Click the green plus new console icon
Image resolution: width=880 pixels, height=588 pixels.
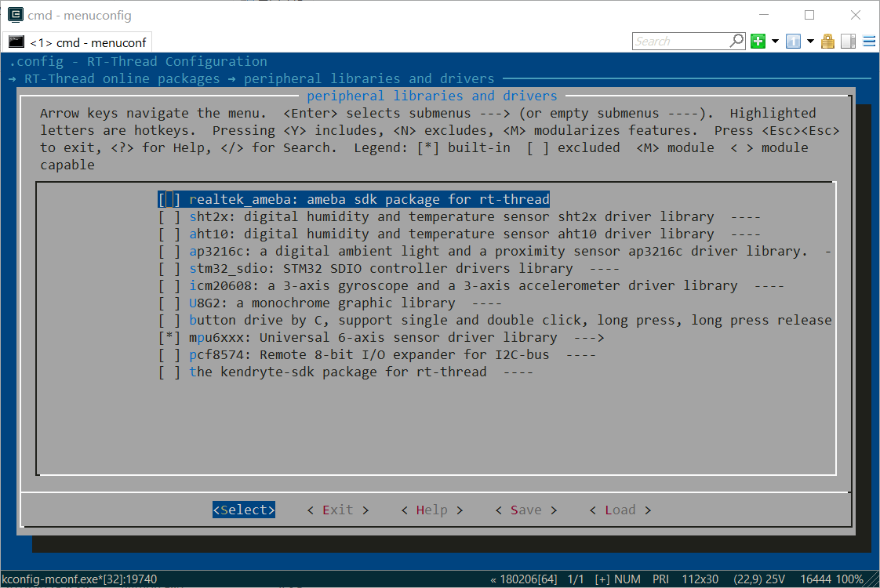[758, 41]
